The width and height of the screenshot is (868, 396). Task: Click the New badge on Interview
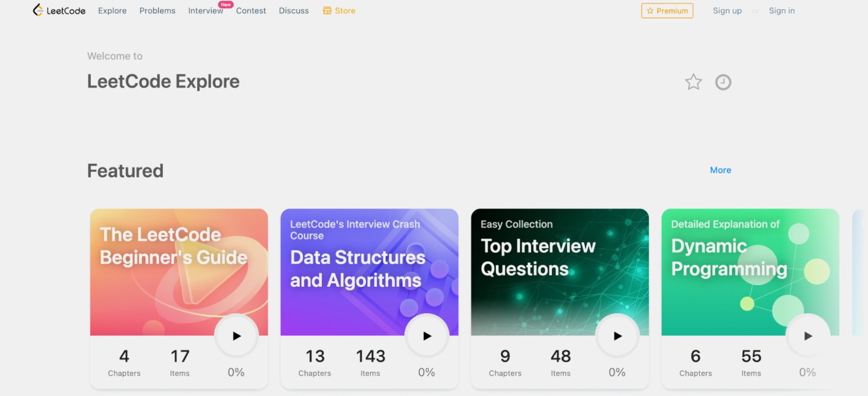click(226, 5)
